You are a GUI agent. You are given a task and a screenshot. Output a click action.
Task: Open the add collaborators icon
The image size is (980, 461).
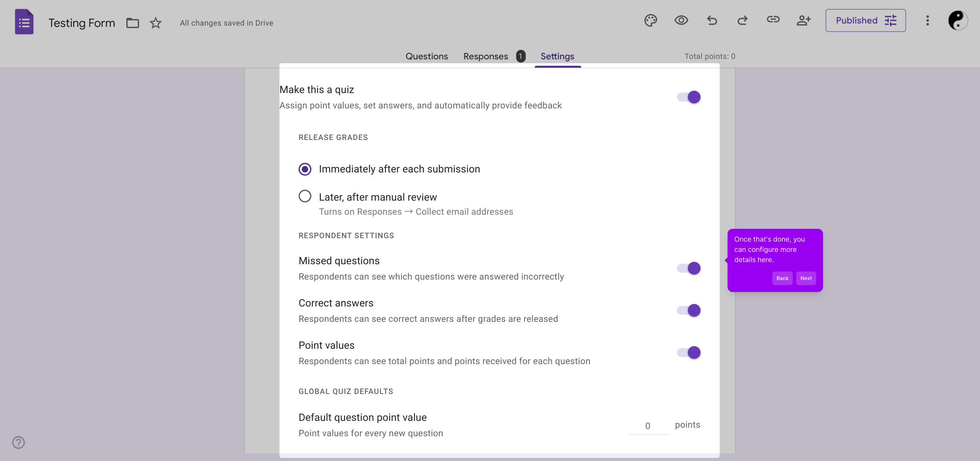point(803,20)
